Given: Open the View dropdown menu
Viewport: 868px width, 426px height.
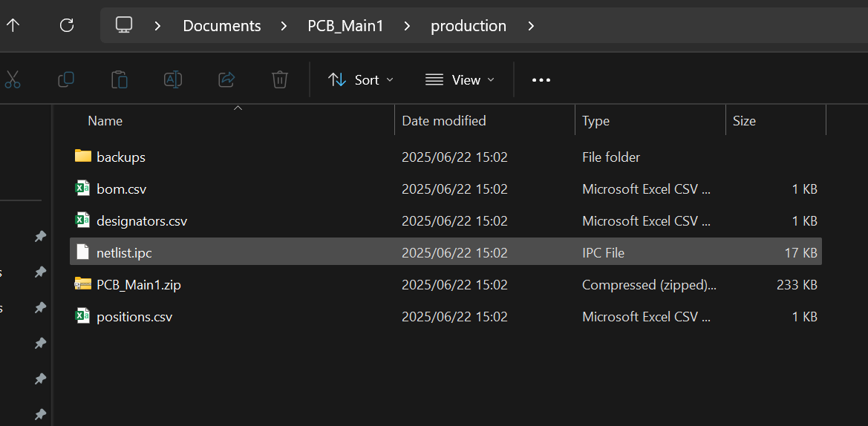Looking at the screenshot, I should point(460,79).
